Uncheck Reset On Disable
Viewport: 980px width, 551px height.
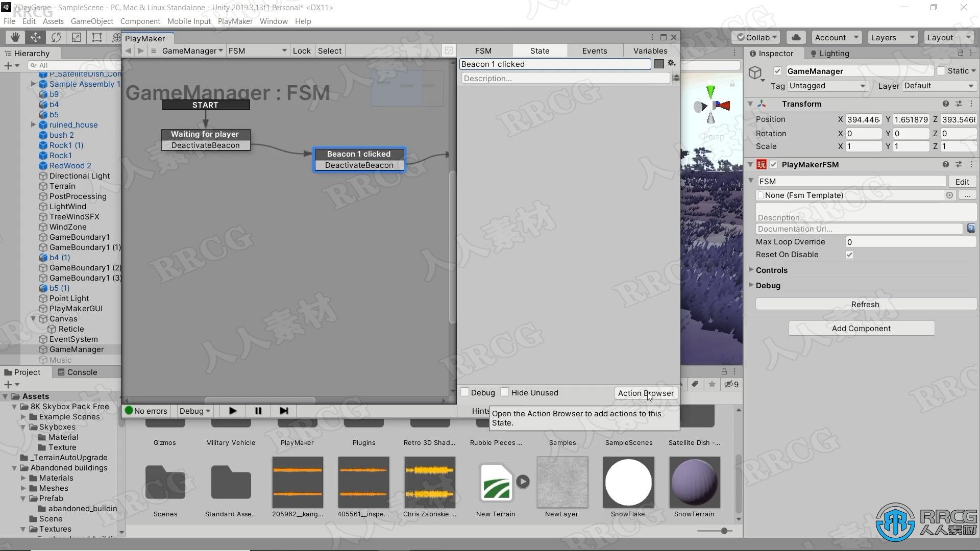click(849, 255)
